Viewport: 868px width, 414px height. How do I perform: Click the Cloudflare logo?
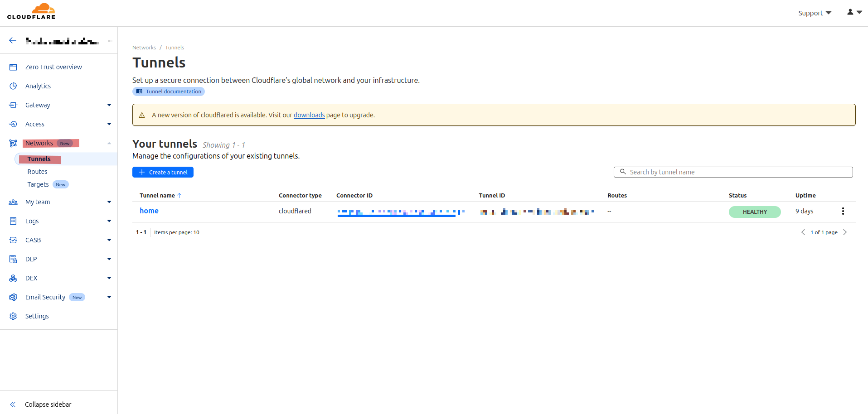(31, 11)
